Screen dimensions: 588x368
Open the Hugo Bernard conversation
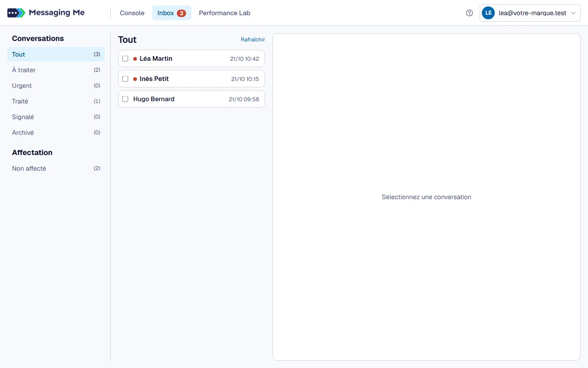pyautogui.click(x=192, y=99)
